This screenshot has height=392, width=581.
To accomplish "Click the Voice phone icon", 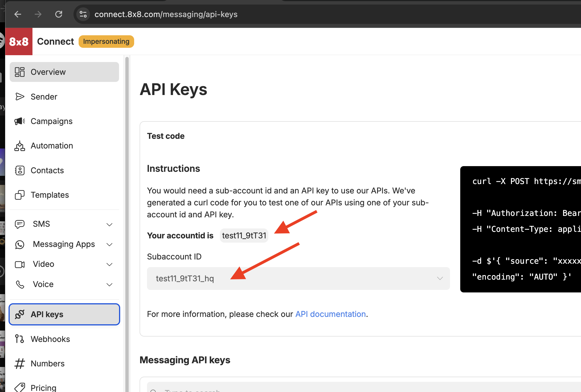I will pos(20,284).
